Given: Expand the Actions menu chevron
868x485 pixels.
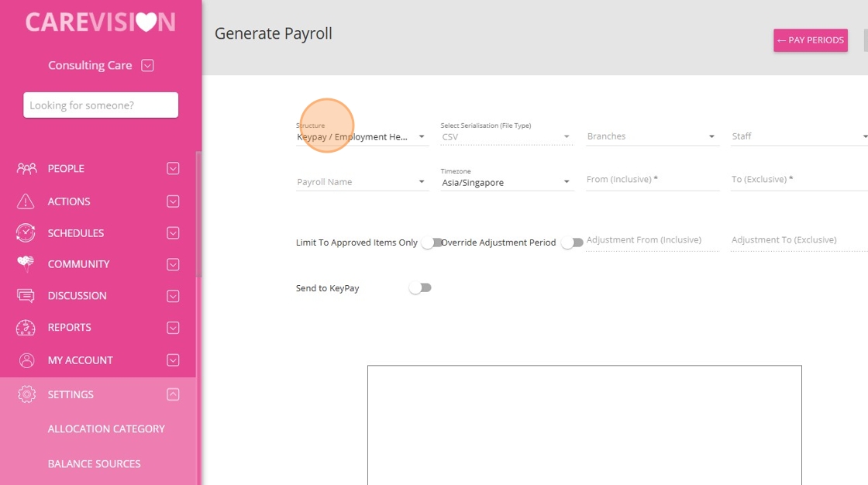Looking at the screenshot, I should click(173, 201).
